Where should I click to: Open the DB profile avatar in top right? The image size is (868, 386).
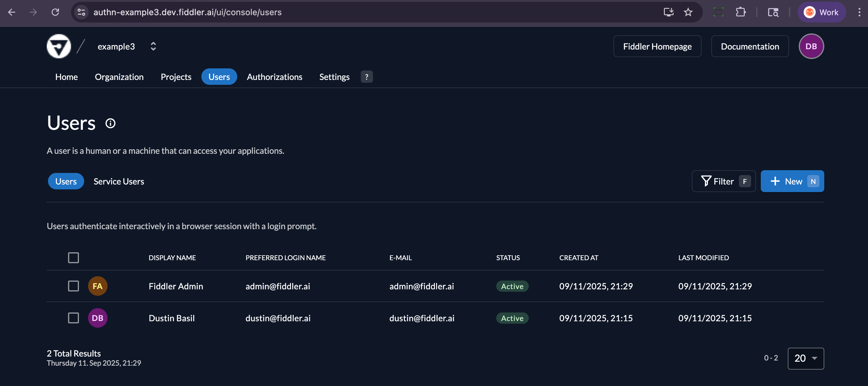[x=812, y=46]
